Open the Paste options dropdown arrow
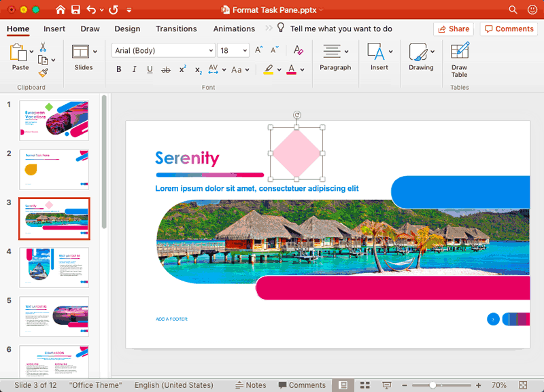The width and height of the screenshot is (544, 392). tap(31, 51)
